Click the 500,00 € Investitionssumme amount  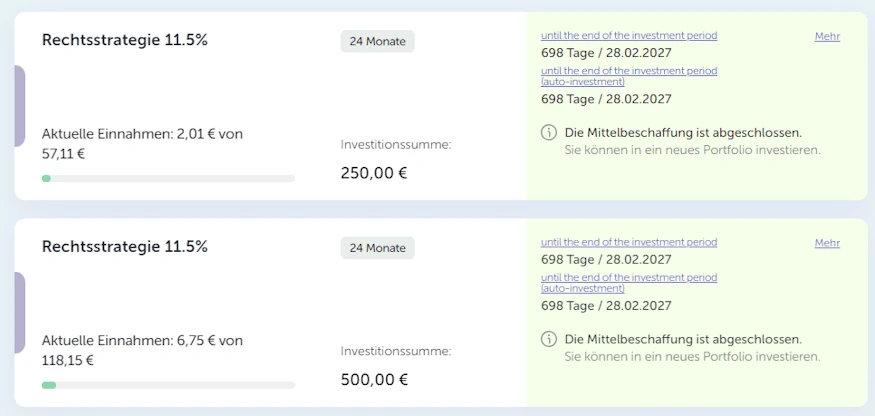click(x=374, y=379)
